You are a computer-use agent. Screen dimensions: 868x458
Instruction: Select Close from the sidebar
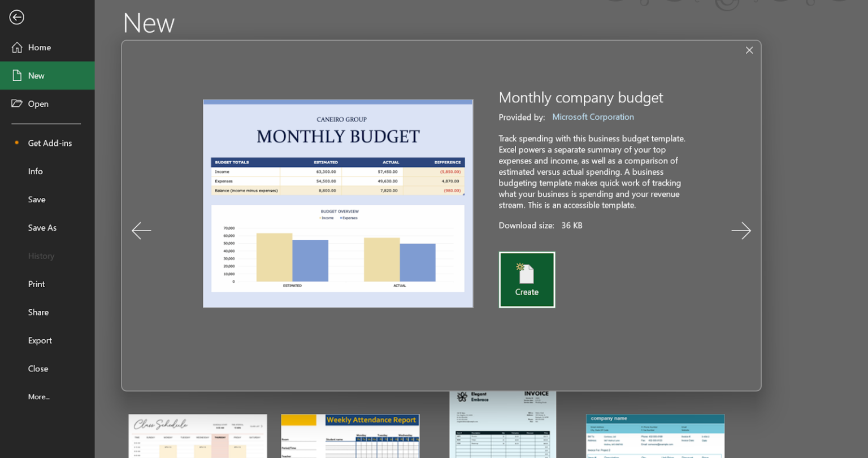coord(38,369)
